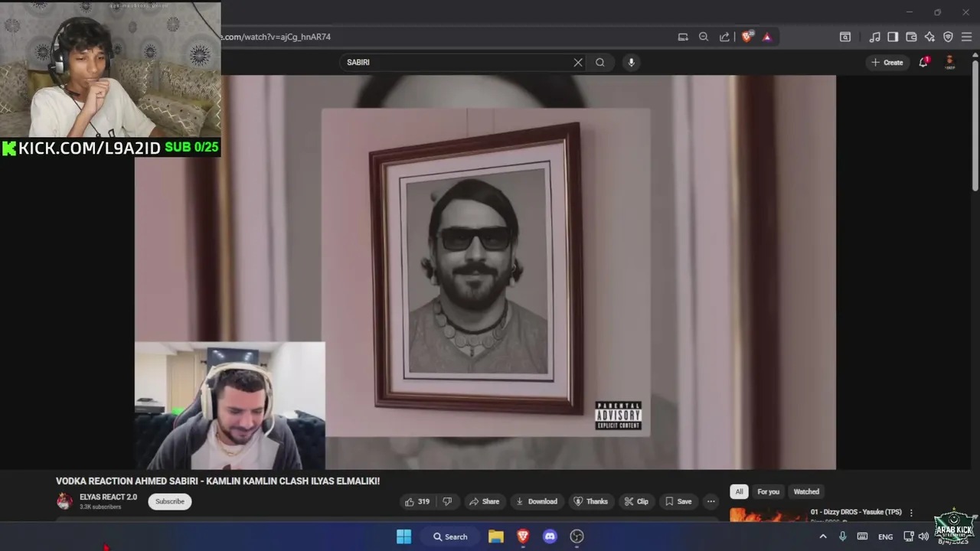
Task: Save the video to a playlist
Action: coord(678,501)
